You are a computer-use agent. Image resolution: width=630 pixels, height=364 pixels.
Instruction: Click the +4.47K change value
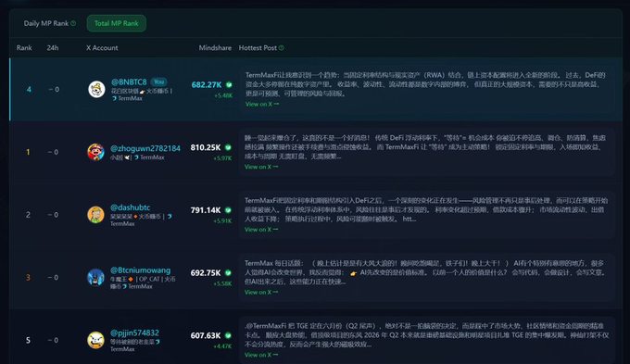[x=222, y=346]
